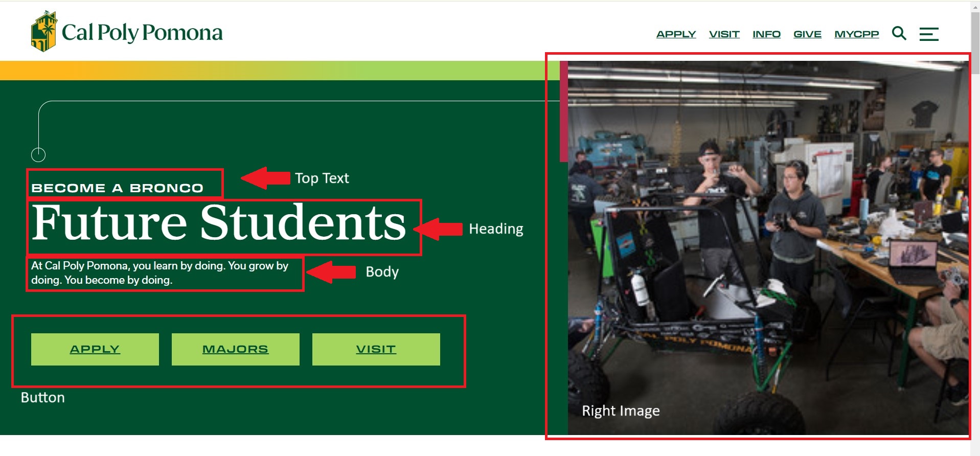This screenshot has height=456, width=980.
Task: Open the Give link in top navigation
Action: (807, 34)
